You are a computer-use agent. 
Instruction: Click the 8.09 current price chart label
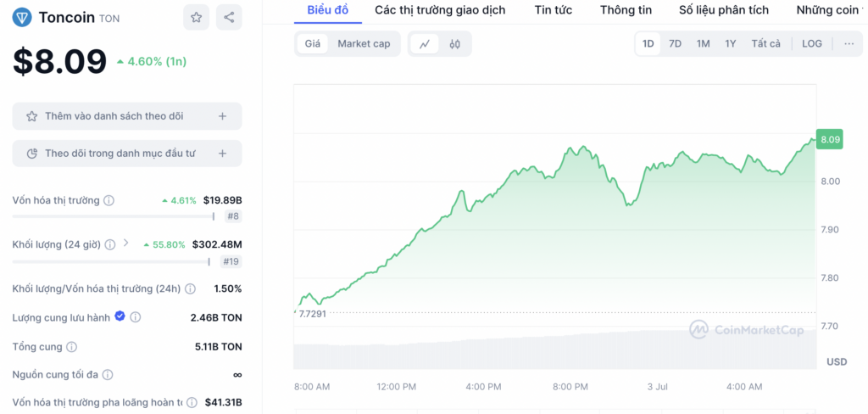[x=830, y=139]
